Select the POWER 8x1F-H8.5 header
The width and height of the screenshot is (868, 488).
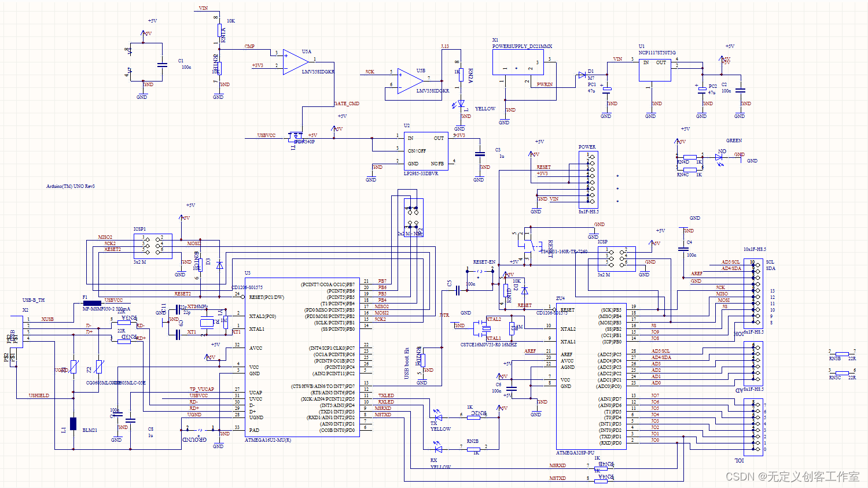589,179
